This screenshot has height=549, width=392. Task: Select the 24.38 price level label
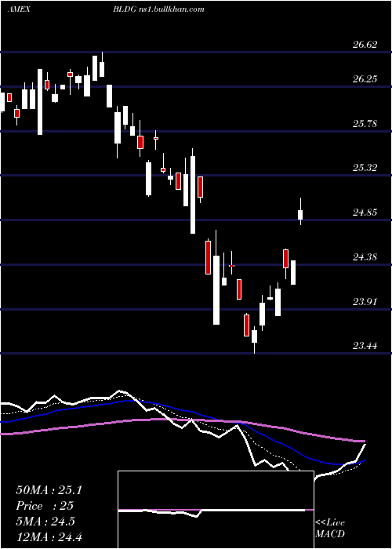pos(365,257)
